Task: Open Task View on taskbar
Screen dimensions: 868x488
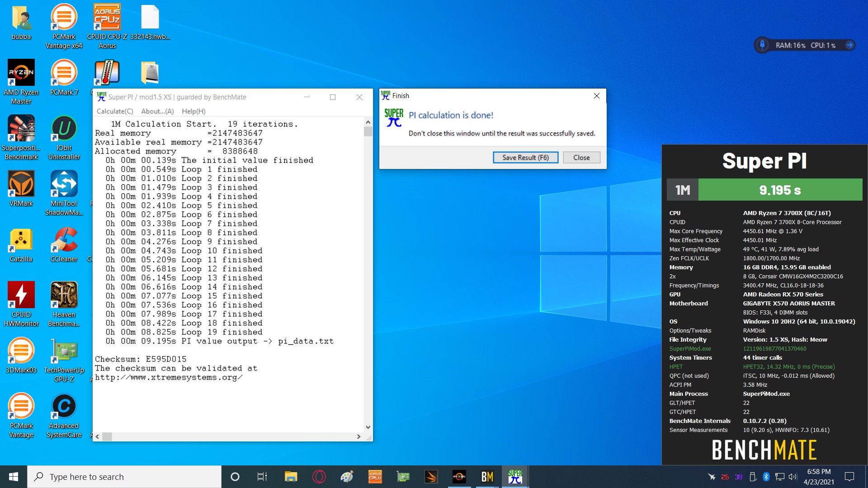Action: click(262, 477)
